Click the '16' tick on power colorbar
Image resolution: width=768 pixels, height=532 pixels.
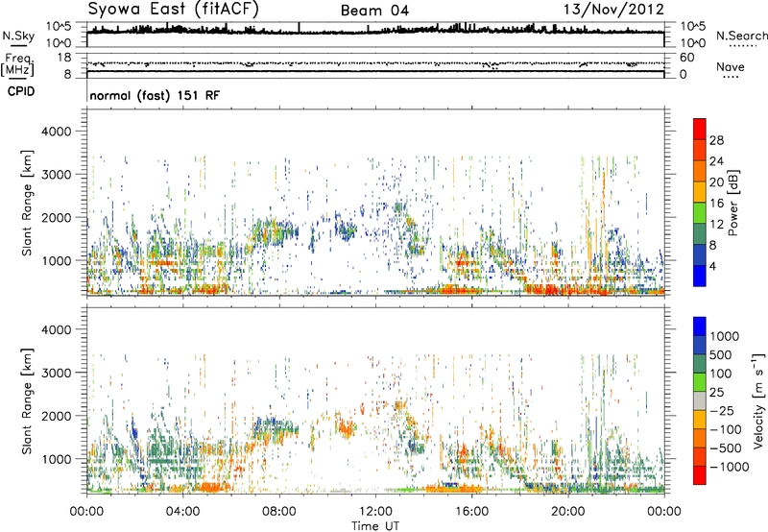[x=716, y=204]
